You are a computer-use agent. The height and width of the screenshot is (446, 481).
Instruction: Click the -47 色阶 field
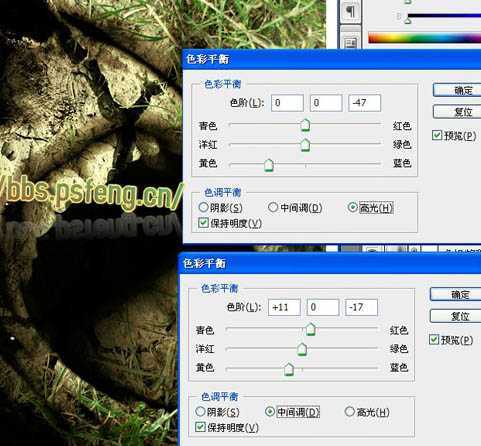364,103
